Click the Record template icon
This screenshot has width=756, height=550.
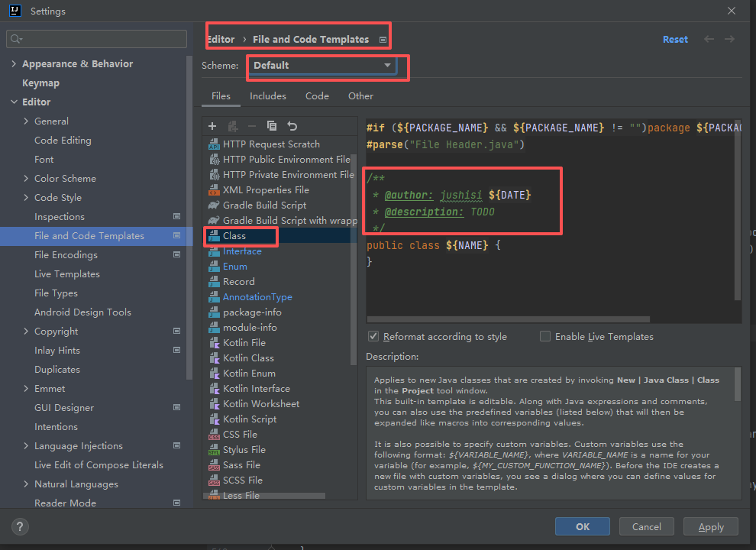(x=214, y=282)
